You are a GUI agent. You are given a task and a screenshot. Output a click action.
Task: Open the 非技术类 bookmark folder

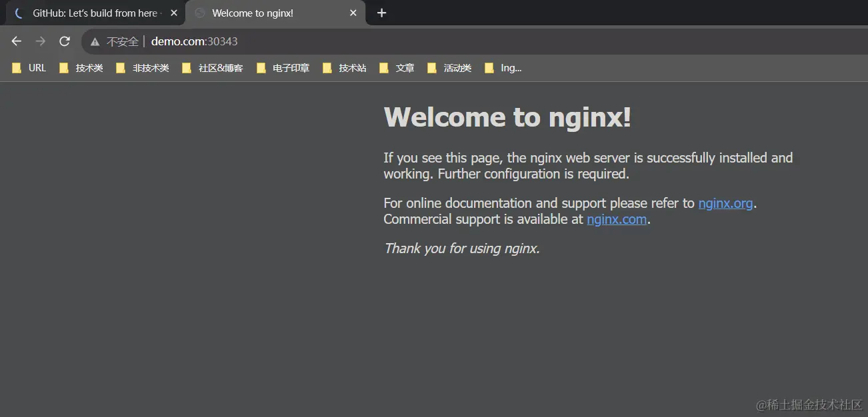click(x=143, y=68)
